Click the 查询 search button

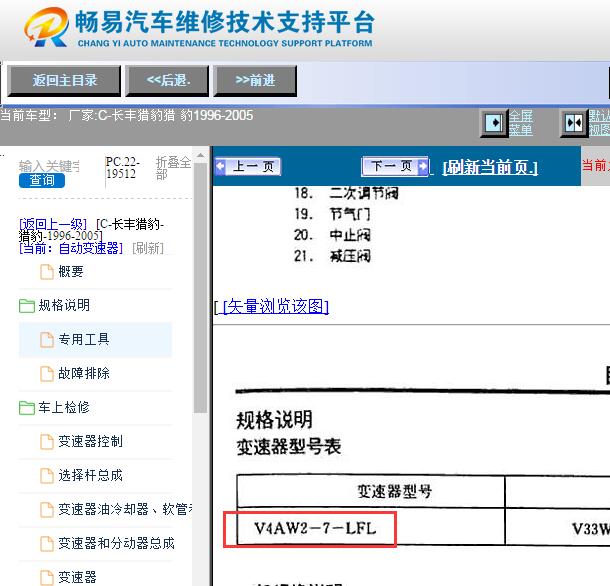pyautogui.click(x=42, y=180)
